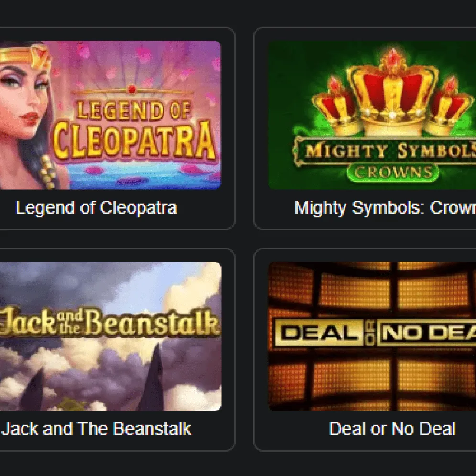Click the green CROWNS badge in artwork

(393, 173)
